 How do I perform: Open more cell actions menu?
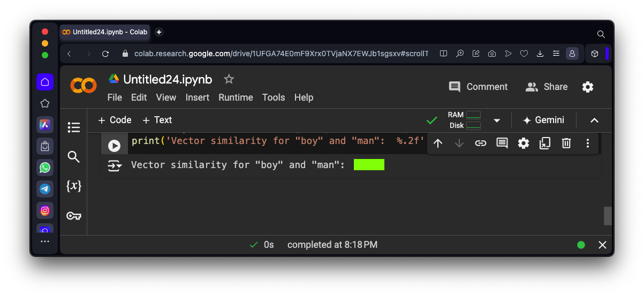tap(588, 143)
